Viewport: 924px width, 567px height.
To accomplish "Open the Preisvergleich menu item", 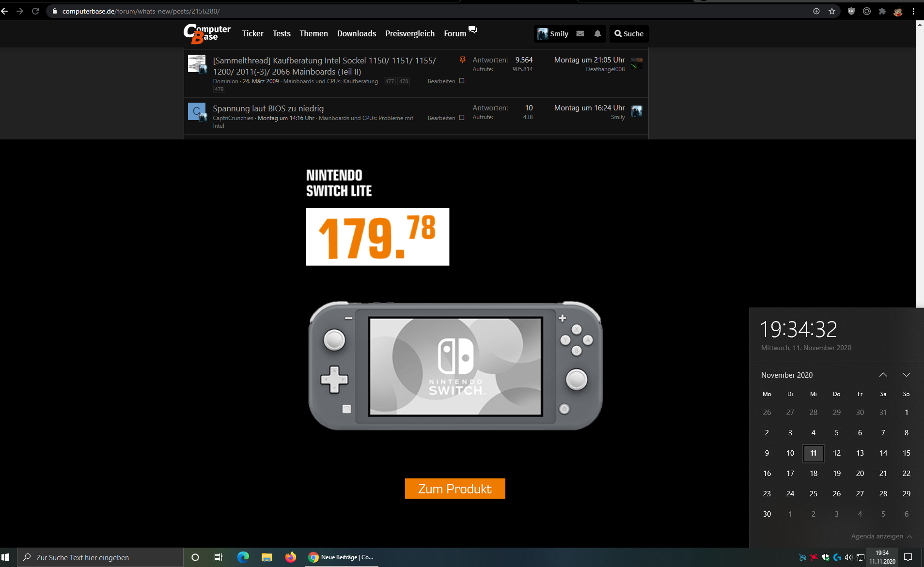I will tap(410, 33).
